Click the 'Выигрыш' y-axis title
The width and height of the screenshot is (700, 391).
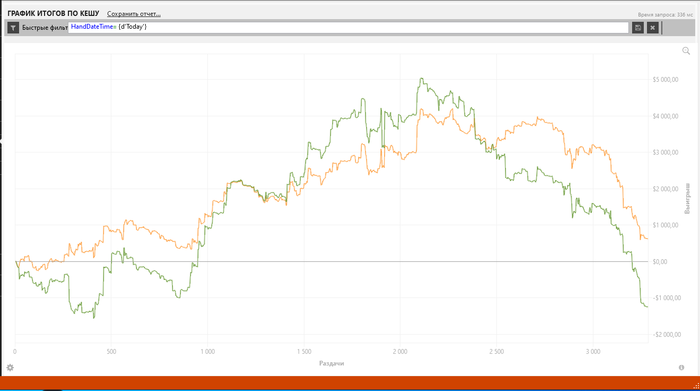687,198
